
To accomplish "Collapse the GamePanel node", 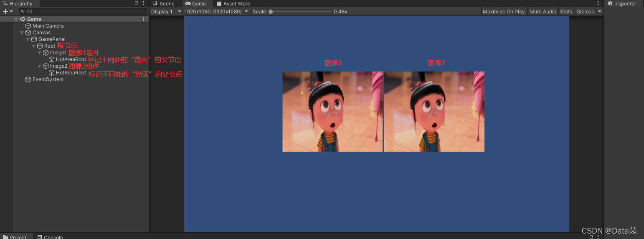I will click(28, 39).
